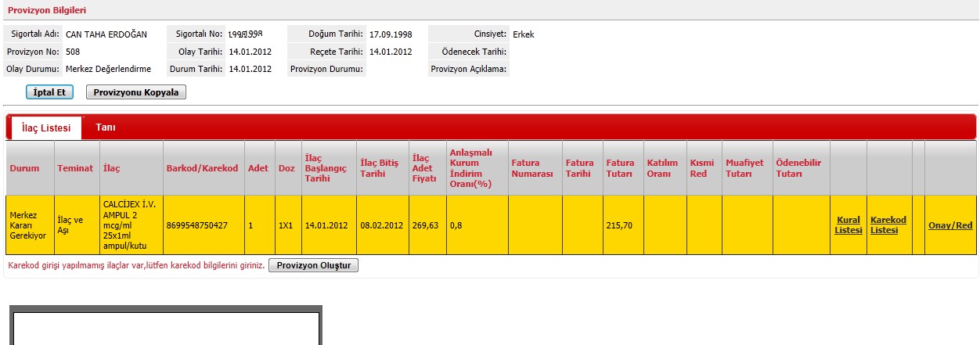Click the Onay/Red link
980x345 pixels.
[950, 225]
